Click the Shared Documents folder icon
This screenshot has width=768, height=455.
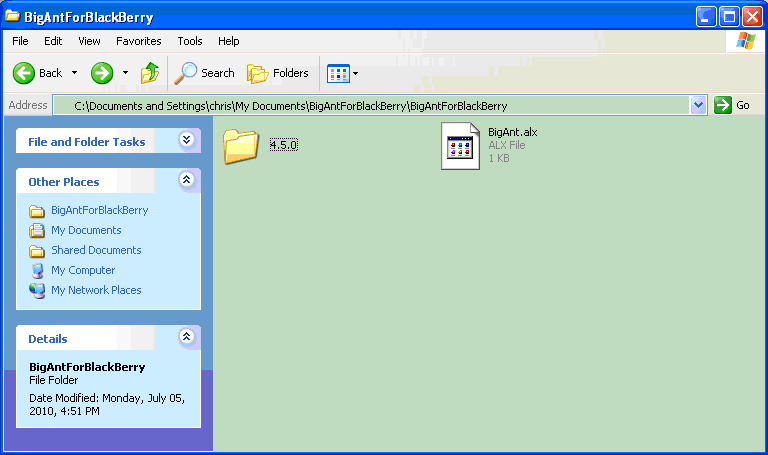(x=37, y=251)
